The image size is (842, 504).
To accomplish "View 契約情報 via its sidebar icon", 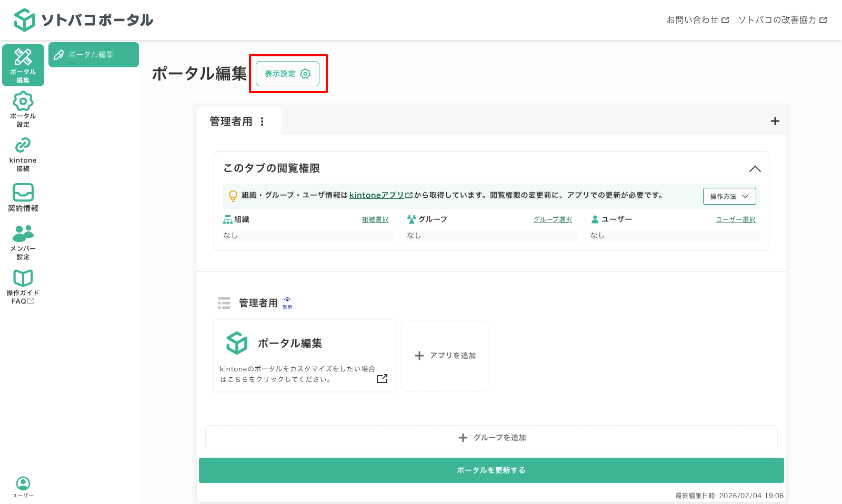I will pos(23,197).
